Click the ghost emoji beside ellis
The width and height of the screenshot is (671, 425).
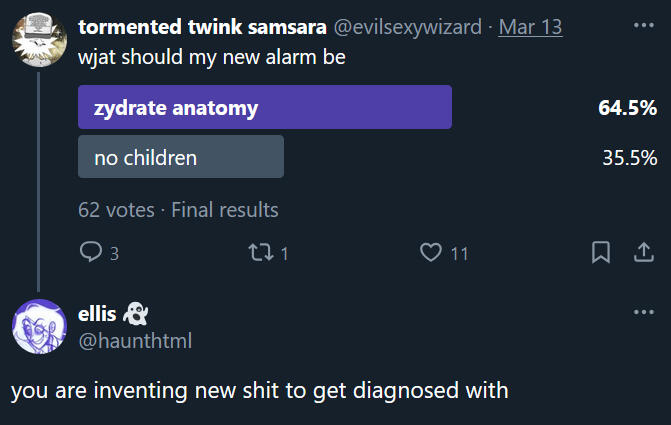point(135,314)
